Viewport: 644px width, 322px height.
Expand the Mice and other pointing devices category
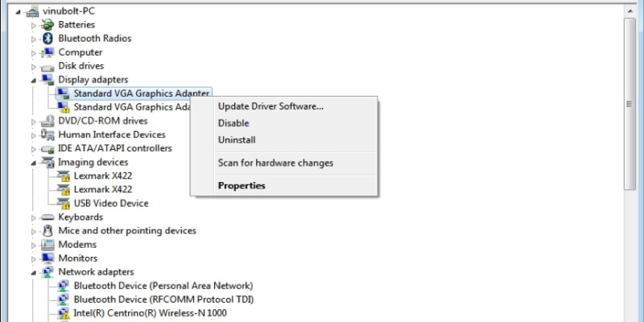(x=34, y=231)
